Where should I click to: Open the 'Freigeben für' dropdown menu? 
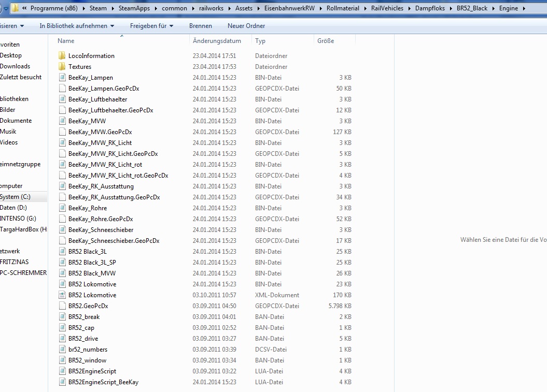click(x=151, y=26)
